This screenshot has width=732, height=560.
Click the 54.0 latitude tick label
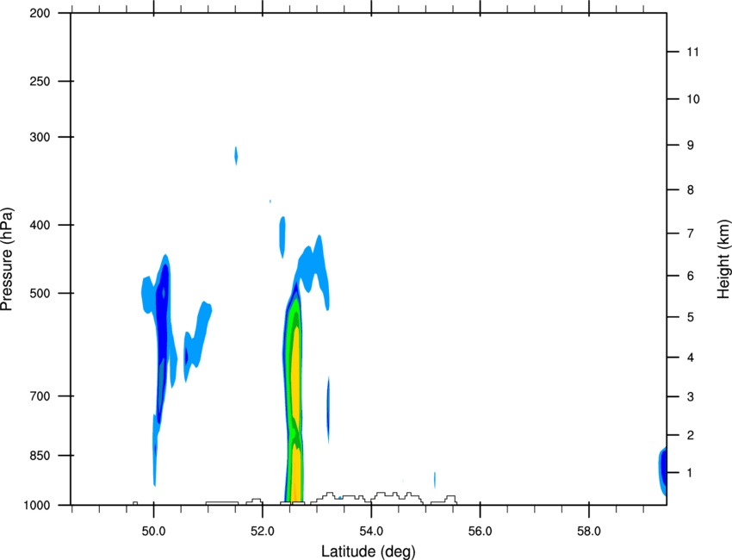coord(371,532)
